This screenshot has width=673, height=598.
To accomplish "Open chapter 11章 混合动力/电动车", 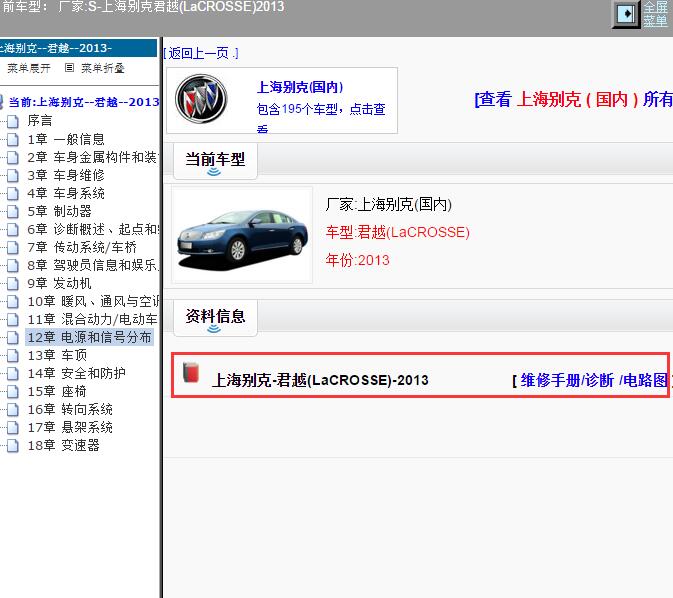I will click(x=93, y=319).
